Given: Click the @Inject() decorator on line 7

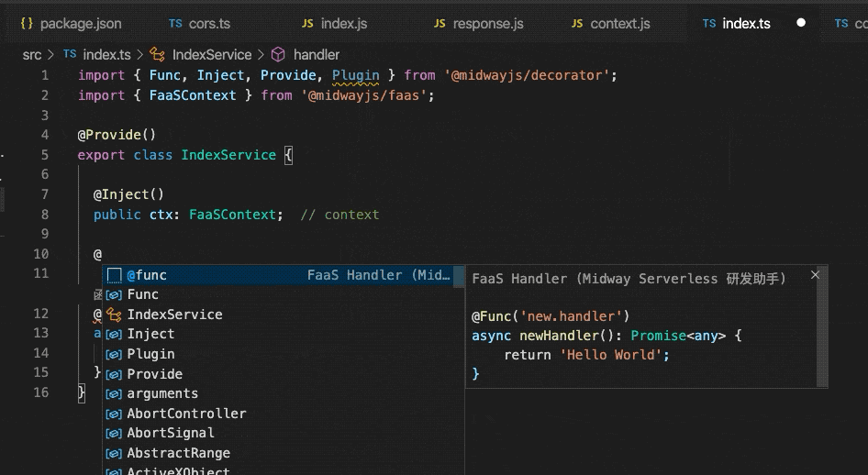Looking at the screenshot, I should tap(128, 194).
